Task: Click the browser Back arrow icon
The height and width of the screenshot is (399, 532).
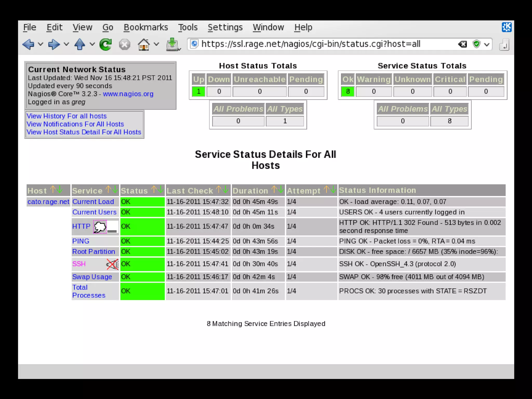Action: coord(28,44)
